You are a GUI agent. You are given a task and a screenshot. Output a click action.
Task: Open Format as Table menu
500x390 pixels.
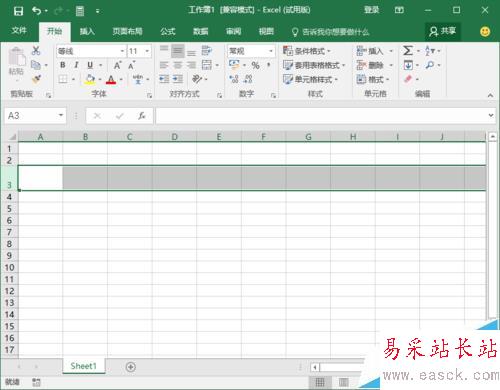[x=314, y=65]
